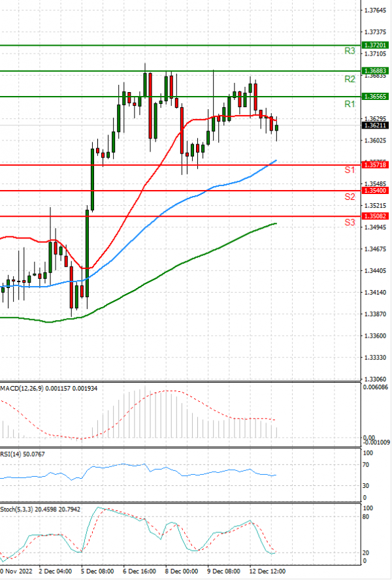
Task: Click the S2 support price tag 1.35400
Action: click(x=375, y=191)
